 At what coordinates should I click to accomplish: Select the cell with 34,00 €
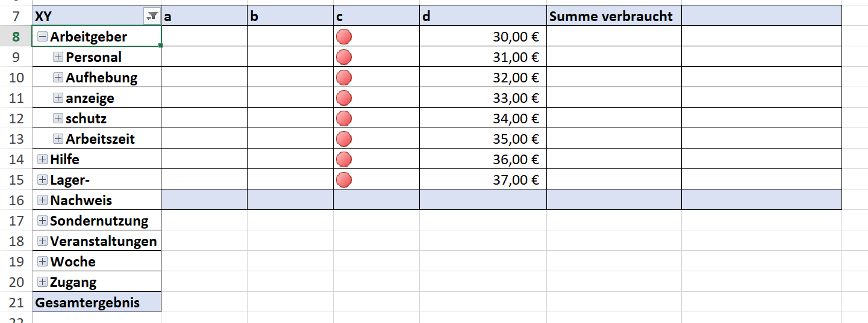[483, 118]
